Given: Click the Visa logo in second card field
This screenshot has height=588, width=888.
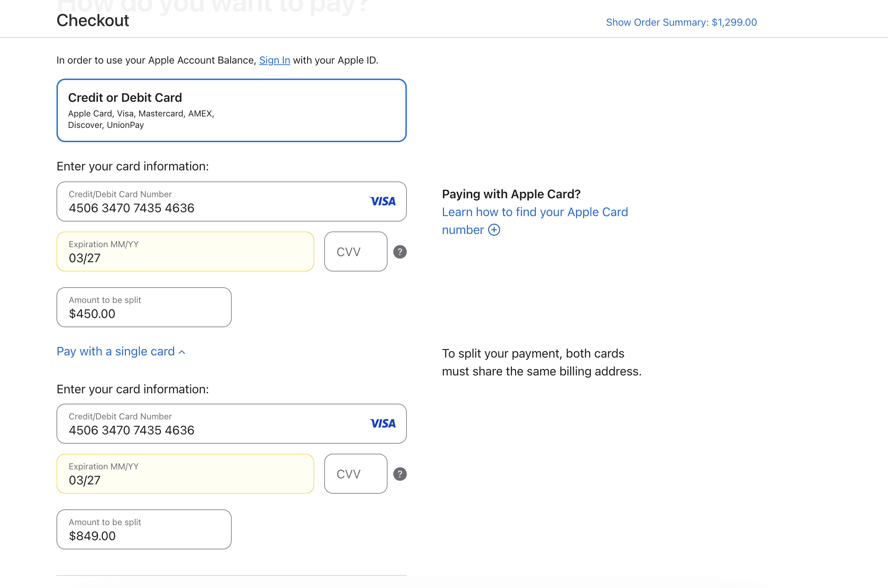Looking at the screenshot, I should (382, 423).
